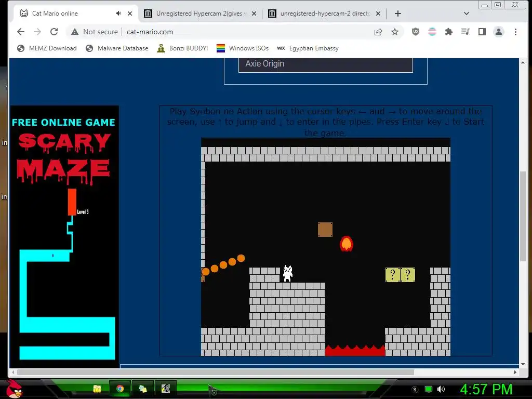The width and height of the screenshot is (532, 399).
Task: Click the horizontal scrollbar left arrow
Action: (13, 372)
